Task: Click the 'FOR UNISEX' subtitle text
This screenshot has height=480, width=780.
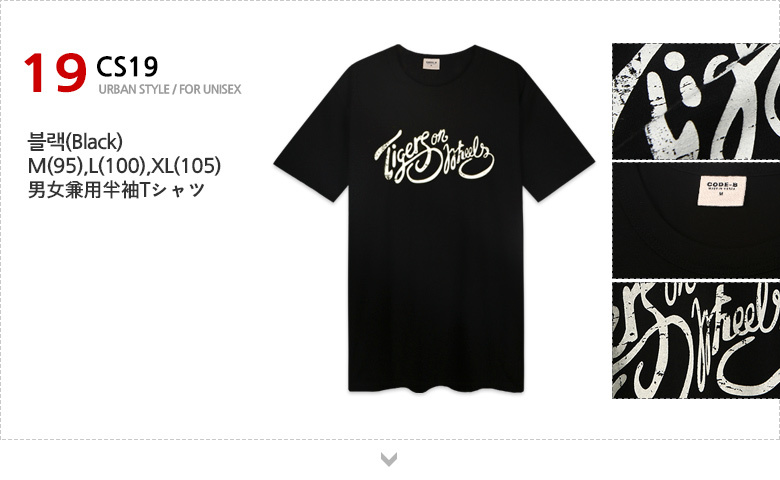Action: pos(210,90)
